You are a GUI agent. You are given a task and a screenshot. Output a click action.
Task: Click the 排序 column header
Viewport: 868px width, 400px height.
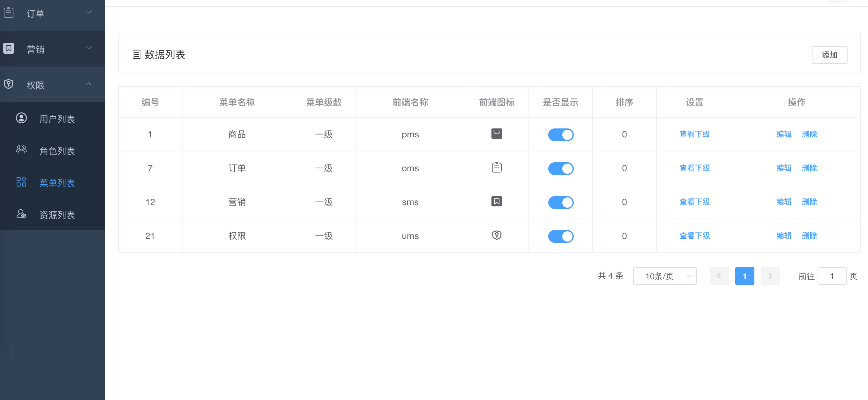point(624,102)
